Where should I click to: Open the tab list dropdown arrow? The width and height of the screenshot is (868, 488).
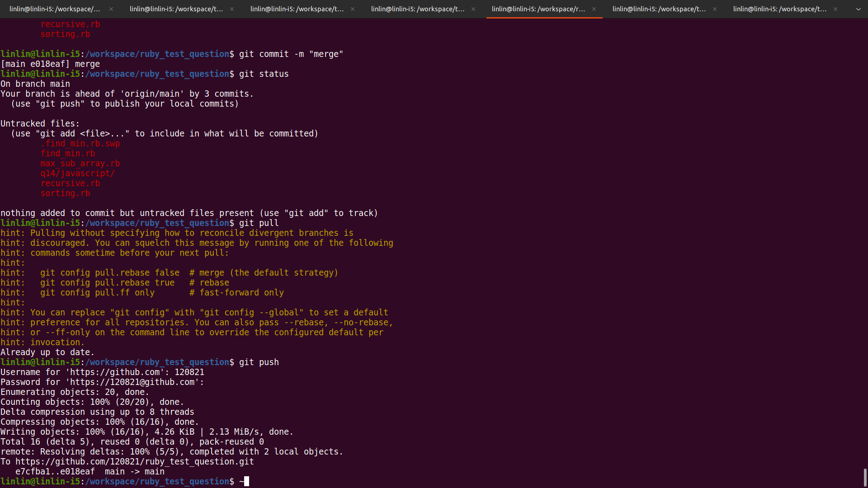click(x=858, y=9)
